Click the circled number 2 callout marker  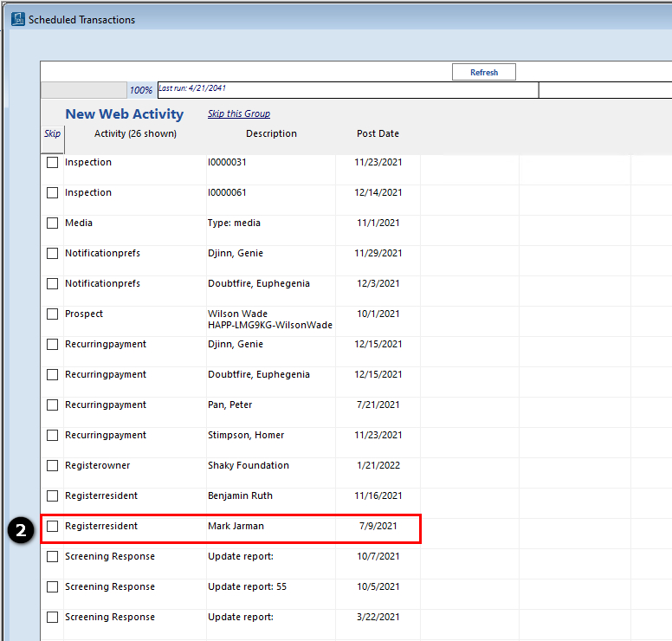click(x=21, y=530)
